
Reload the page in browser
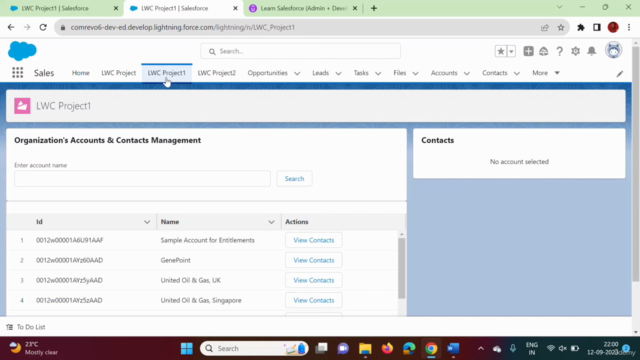point(43,27)
